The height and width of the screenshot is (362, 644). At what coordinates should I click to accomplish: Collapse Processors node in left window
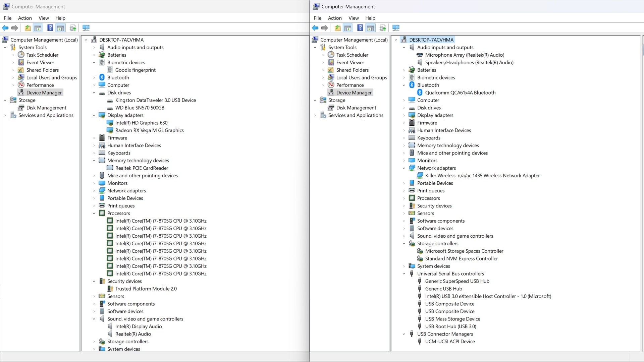pos(94,214)
